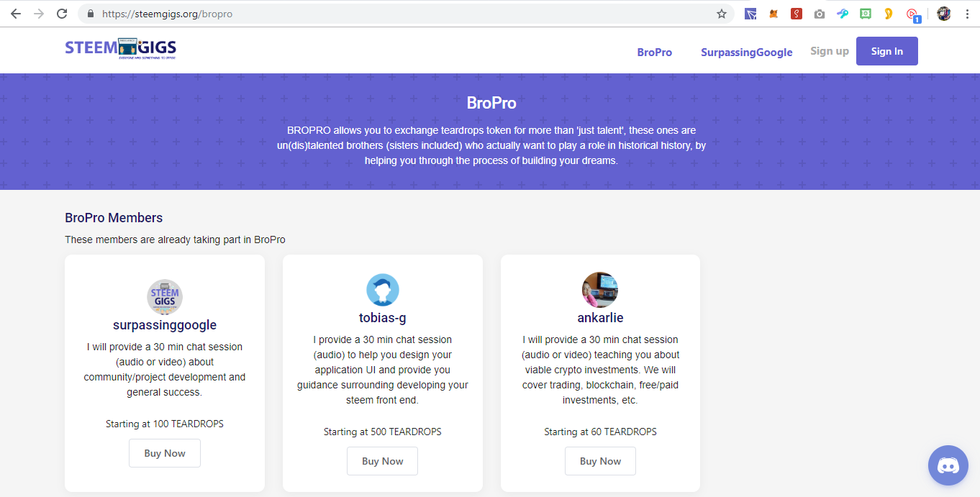The image size is (980, 497).
Task: Open the SurpassingGoogle nav item
Action: tap(747, 53)
